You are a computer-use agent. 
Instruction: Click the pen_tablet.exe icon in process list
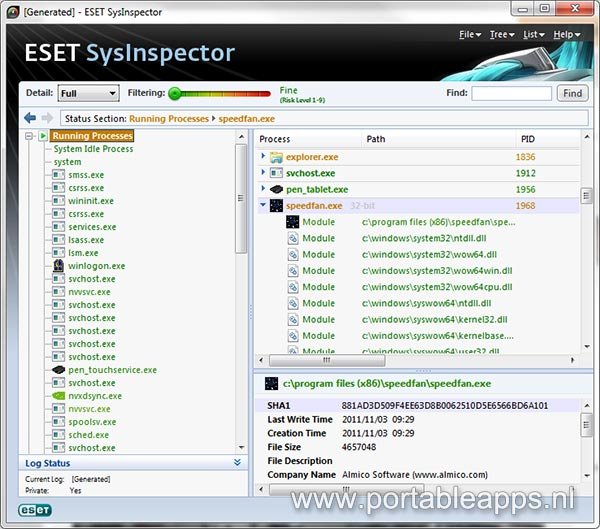point(276,189)
